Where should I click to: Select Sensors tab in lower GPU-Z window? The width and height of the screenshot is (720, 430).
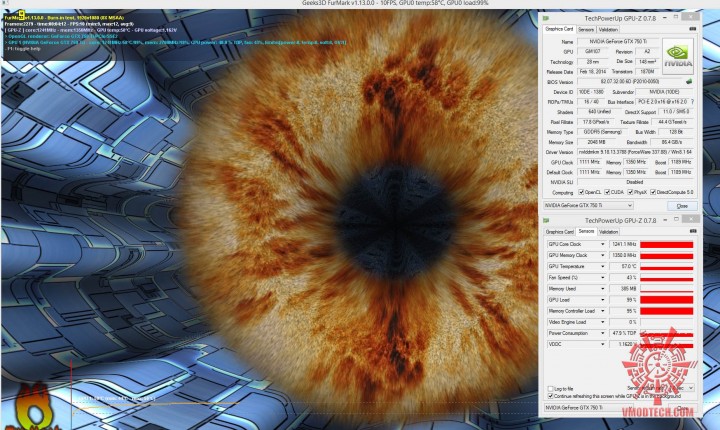pyautogui.click(x=586, y=231)
